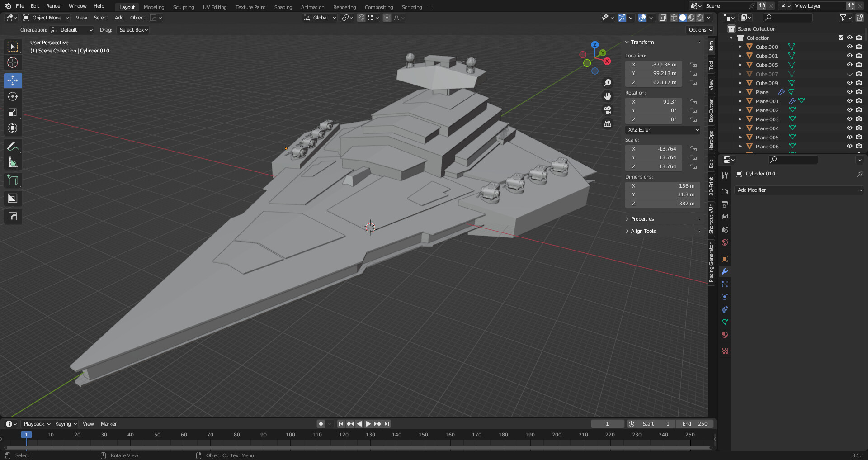
Task: Play the animation
Action: tap(368, 424)
